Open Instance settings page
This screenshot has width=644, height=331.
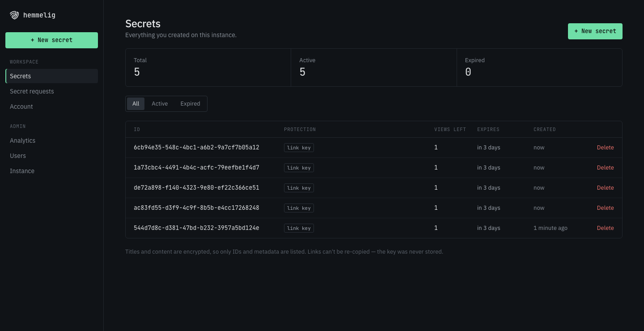[51, 171]
